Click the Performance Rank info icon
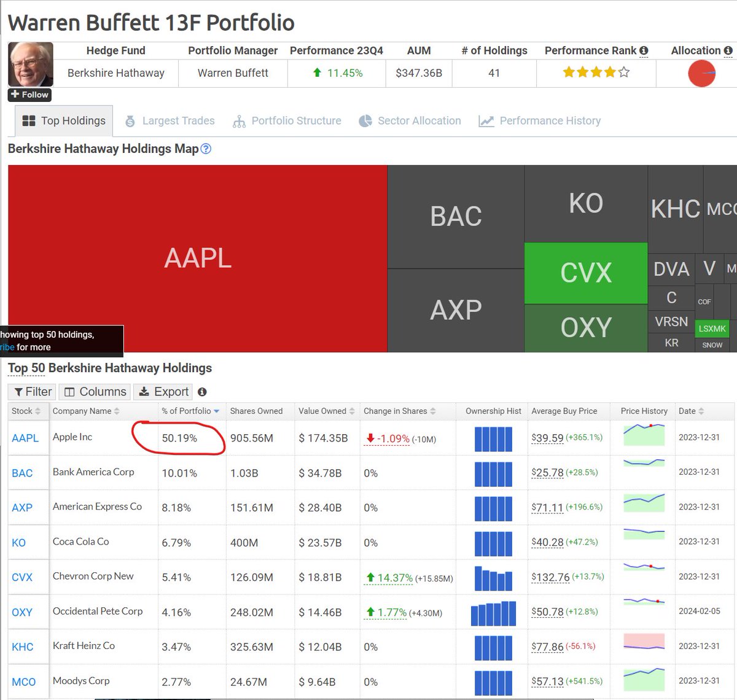Viewport: 737px width, 700px height. pyautogui.click(x=644, y=50)
